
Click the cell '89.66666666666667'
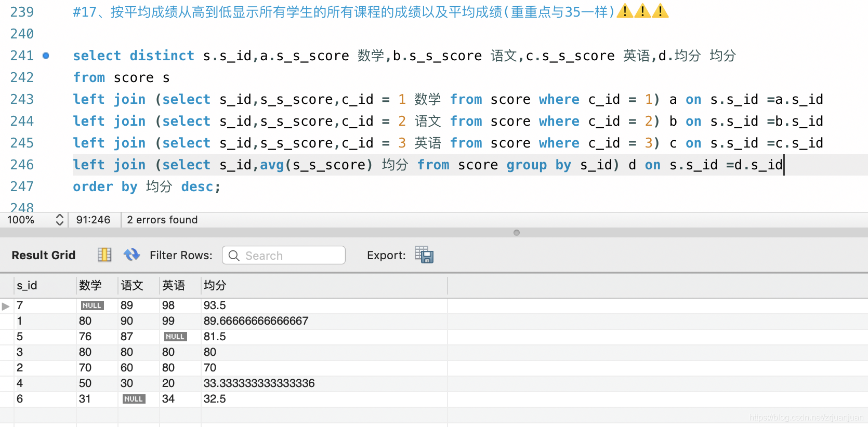pyautogui.click(x=256, y=321)
